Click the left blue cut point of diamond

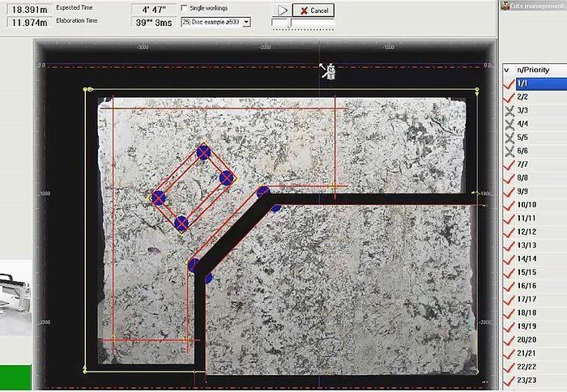[x=158, y=197]
